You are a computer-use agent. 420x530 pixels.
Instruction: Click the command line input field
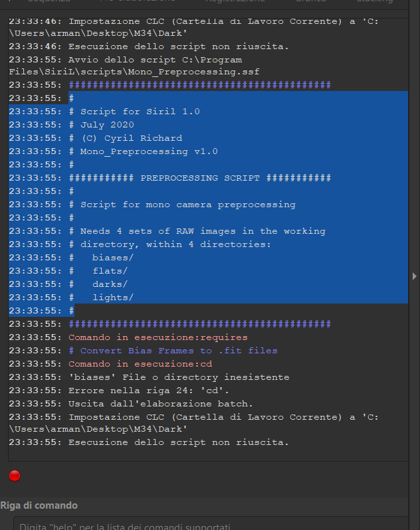tap(206, 525)
